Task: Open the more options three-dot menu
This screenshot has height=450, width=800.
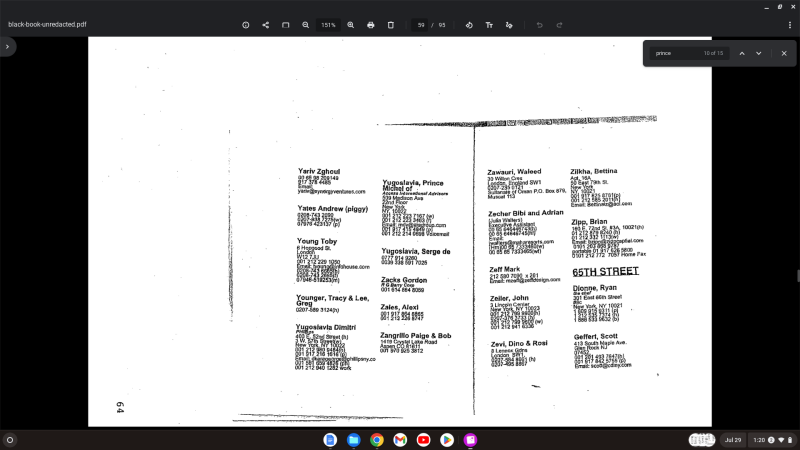Action: 790,25
